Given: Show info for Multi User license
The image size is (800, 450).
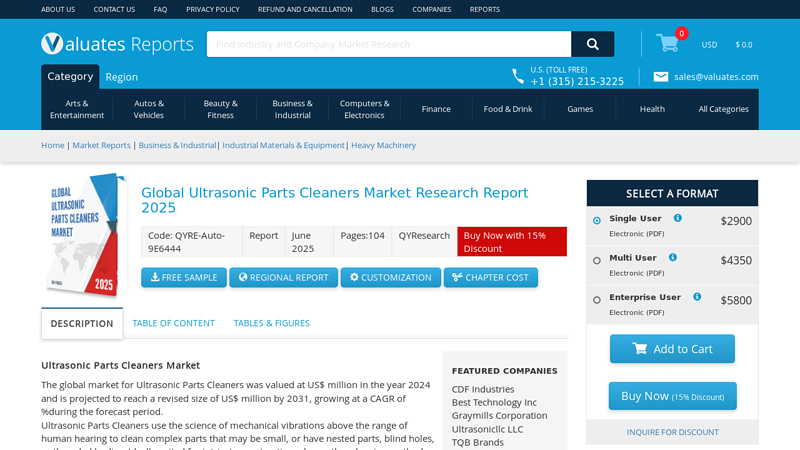Looking at the screenshot, I should point(673,257).
